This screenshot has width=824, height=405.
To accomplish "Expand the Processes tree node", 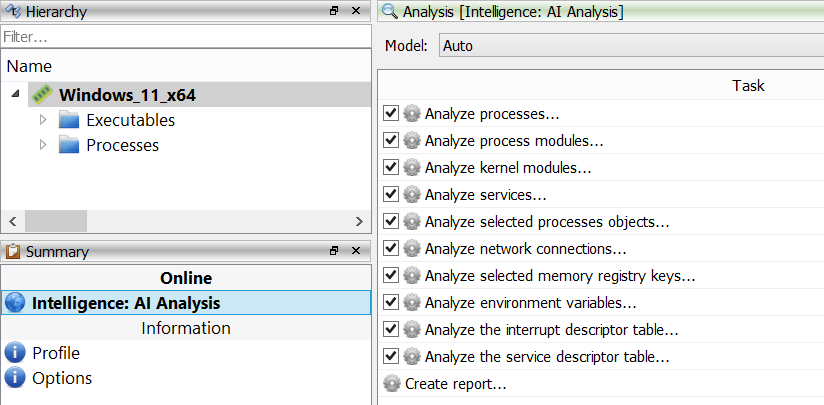I will (x=42, y=145).
